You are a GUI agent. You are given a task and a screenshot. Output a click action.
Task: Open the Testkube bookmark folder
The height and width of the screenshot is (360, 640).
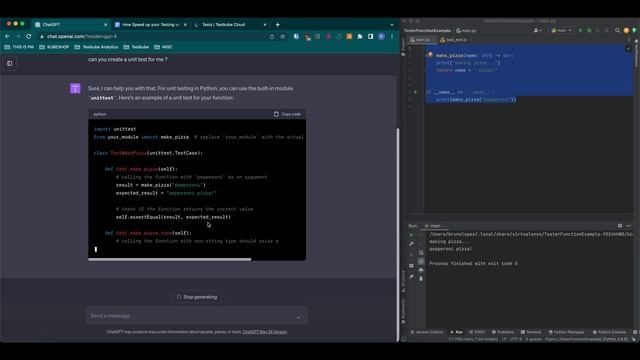(136, 47)
